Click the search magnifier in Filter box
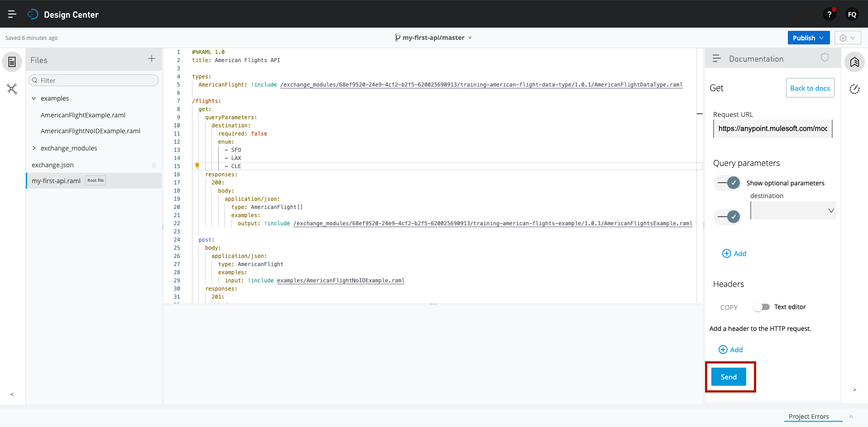This screenshot has width=868, height=427. pyautogui.click(x=34, y=80)
